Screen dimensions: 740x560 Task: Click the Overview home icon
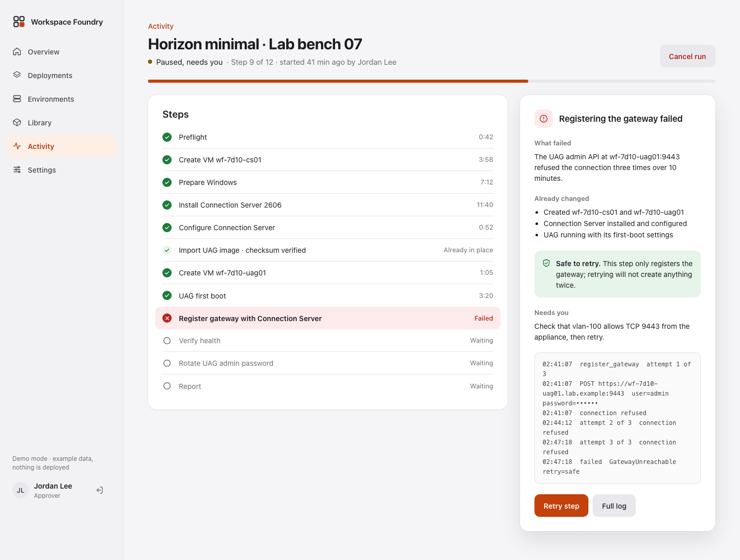pyautogui.click(x=17, y=51)
